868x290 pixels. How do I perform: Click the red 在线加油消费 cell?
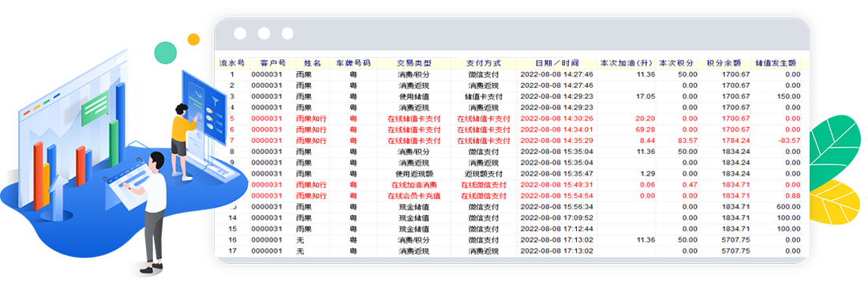pyautogui.click(x=414, y=185)
